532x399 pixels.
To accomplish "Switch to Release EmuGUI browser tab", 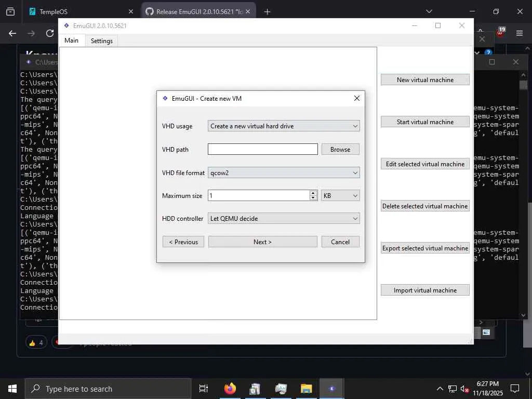I will coord(199,11).
